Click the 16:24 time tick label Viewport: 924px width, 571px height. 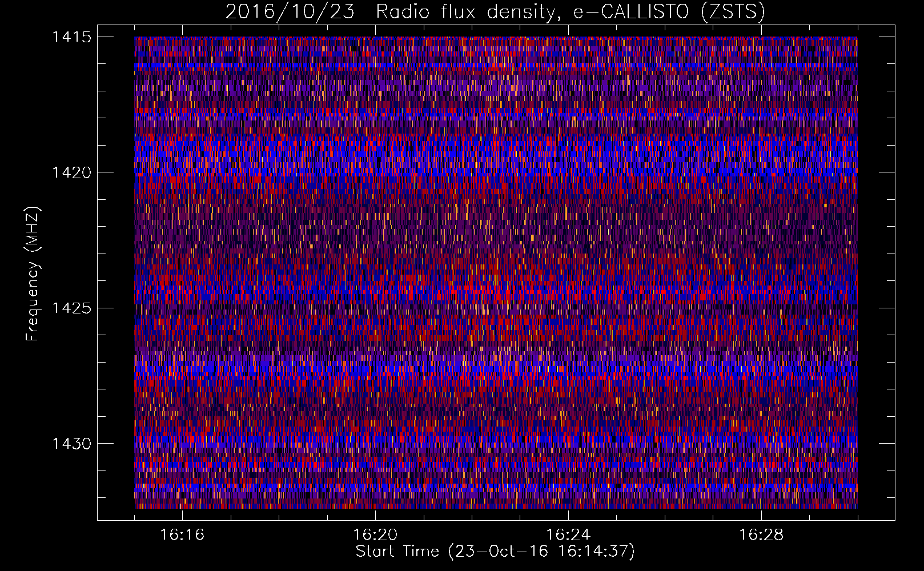[x=568, y=534]
